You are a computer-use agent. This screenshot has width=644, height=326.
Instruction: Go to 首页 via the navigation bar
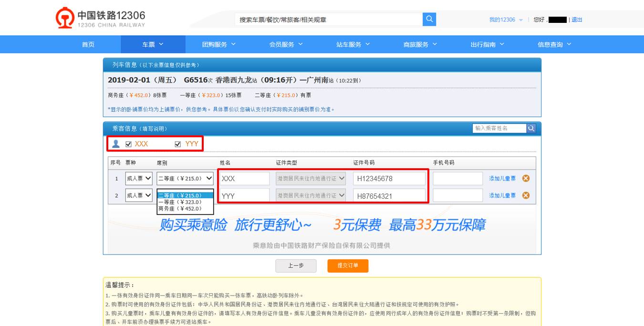[x=88, y=44]
